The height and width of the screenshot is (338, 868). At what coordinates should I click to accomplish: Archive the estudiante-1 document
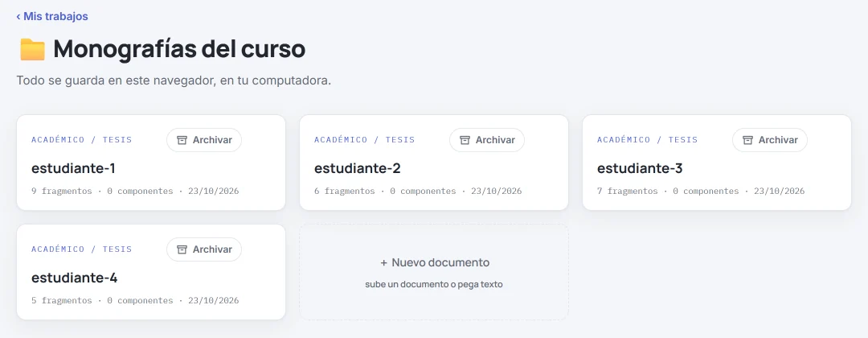pos(203,140)
